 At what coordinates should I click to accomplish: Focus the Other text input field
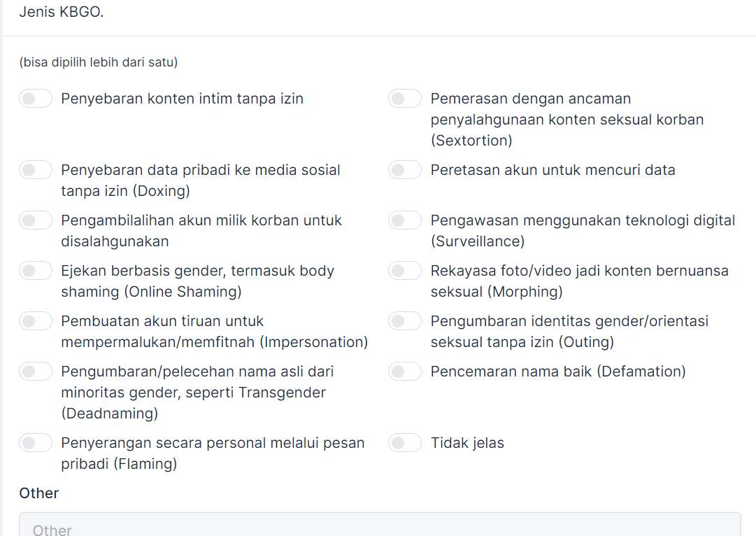[x=380, y=526]
